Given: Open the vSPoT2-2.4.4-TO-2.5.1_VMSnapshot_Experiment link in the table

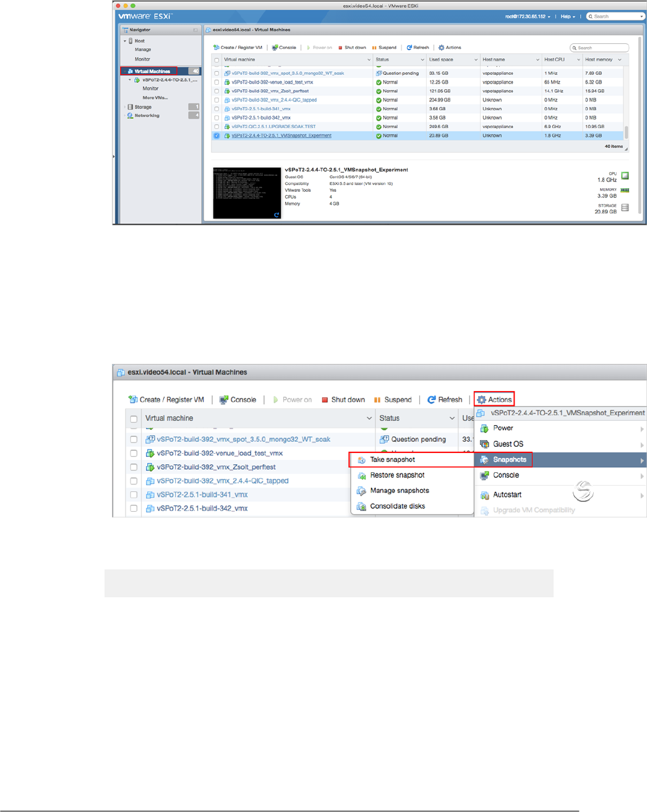Looking at the screenshot, I should [281, 136].
